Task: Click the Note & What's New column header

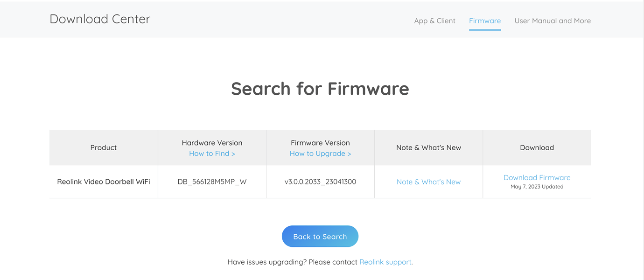Action: 428,147
